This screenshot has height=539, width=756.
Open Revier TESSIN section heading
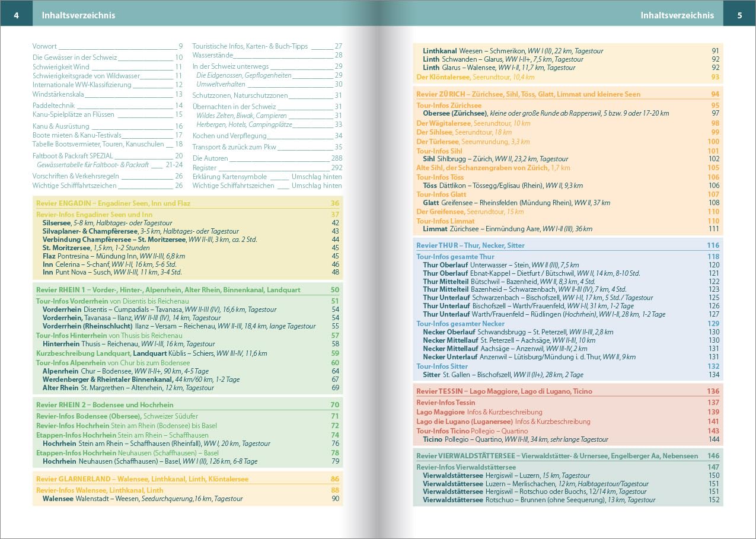click(x=504, y=391)
